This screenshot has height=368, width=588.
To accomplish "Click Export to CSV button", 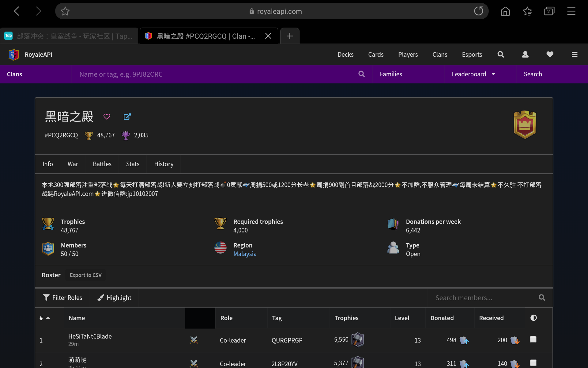I will [85, 275].
